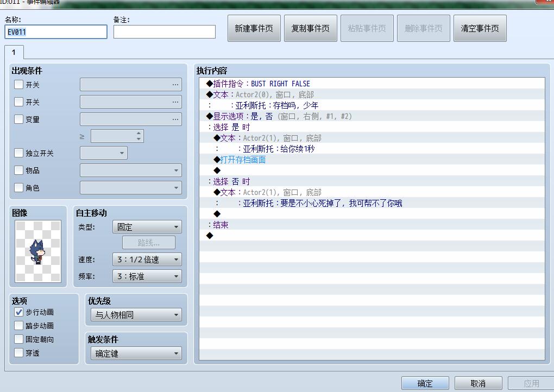Select the 文本 Actor2(0) command line

coord(372,94)
